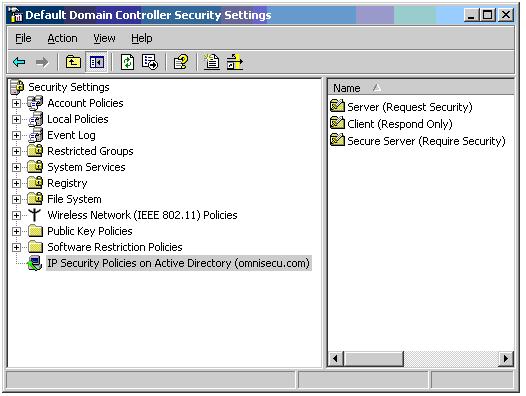Expand the Account Policies node
Viewport: 526px width, 396px height.
16,103
